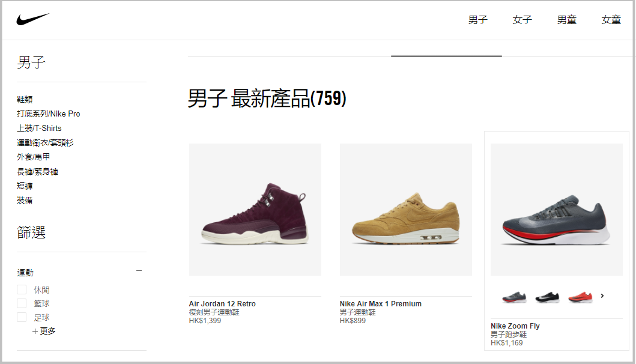Click the Nike swoosh logo
Screen dimensions: 636x364
(x=33, y=19)
